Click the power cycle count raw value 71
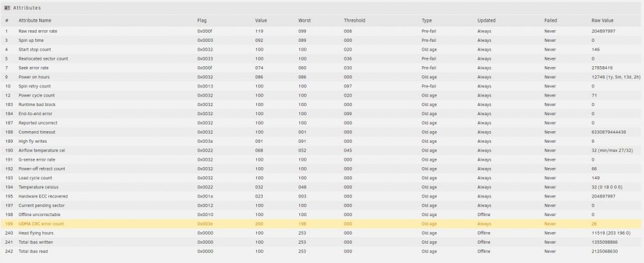Image resolution: width=644 pixels, height=263 pixels. click(x=594, y=95)
